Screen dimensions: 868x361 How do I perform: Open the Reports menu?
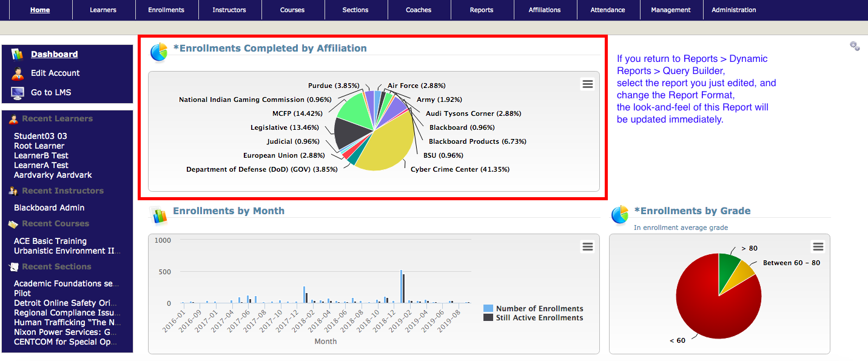[x=482, y=10]
